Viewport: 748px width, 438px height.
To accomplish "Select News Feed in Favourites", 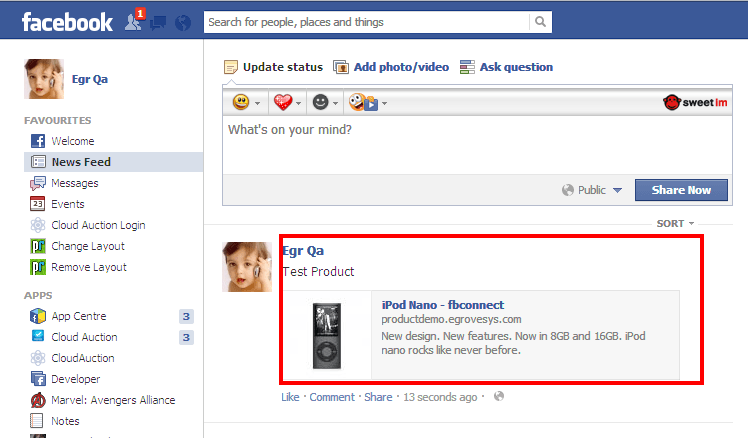I will pyautogui.click(x=114, y=162).
